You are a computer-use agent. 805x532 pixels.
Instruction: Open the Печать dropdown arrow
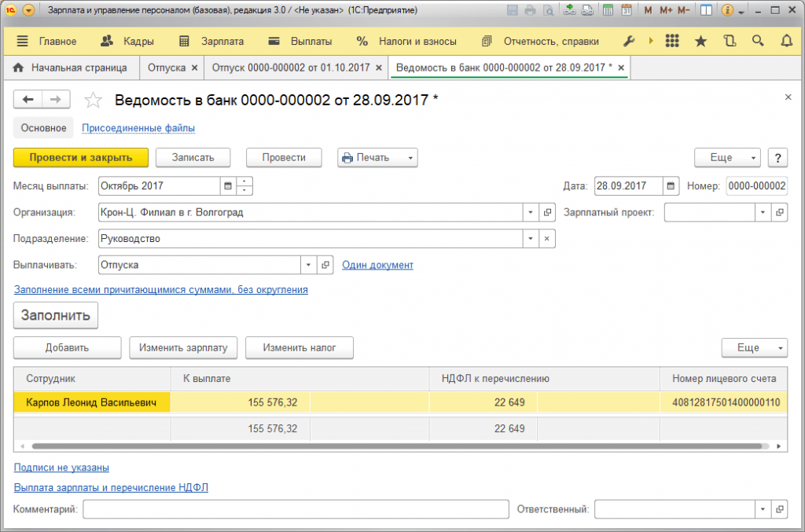[x=410, y=158]
